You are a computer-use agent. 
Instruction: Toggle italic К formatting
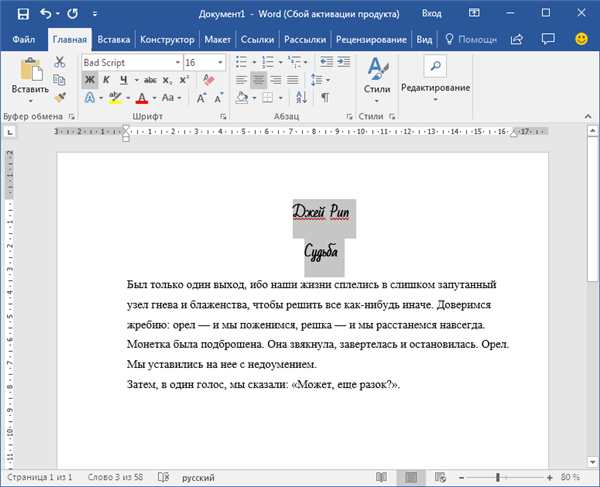pyautogui.click(x=106, y=80)
